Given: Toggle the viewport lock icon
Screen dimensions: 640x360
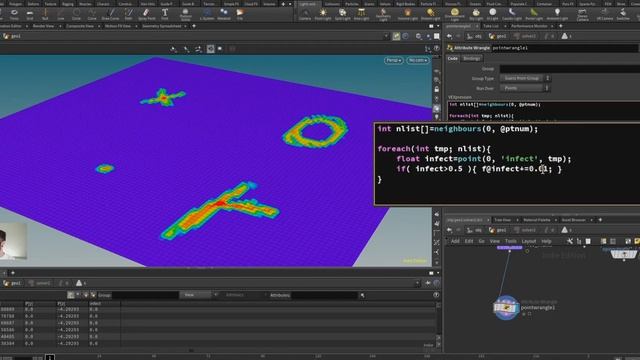Looking at the screenshot, I should point(436,89).
